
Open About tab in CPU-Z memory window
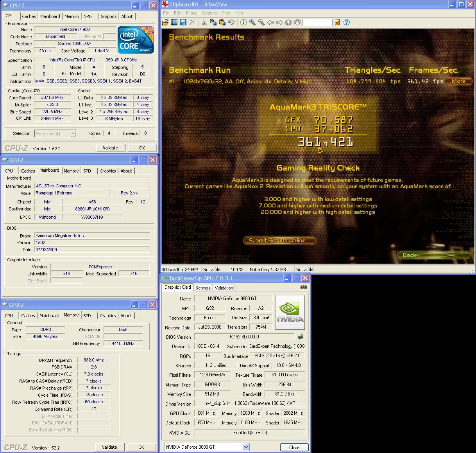126,316
